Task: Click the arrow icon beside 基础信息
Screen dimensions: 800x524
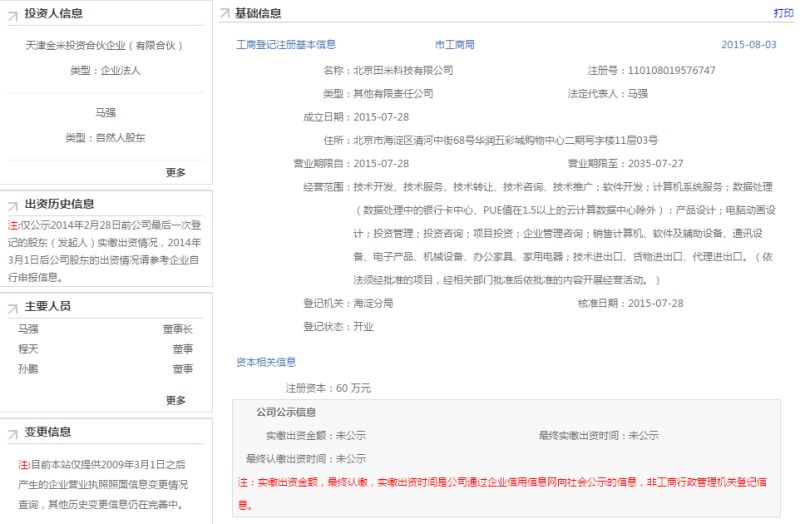Action: pos(224,13)
